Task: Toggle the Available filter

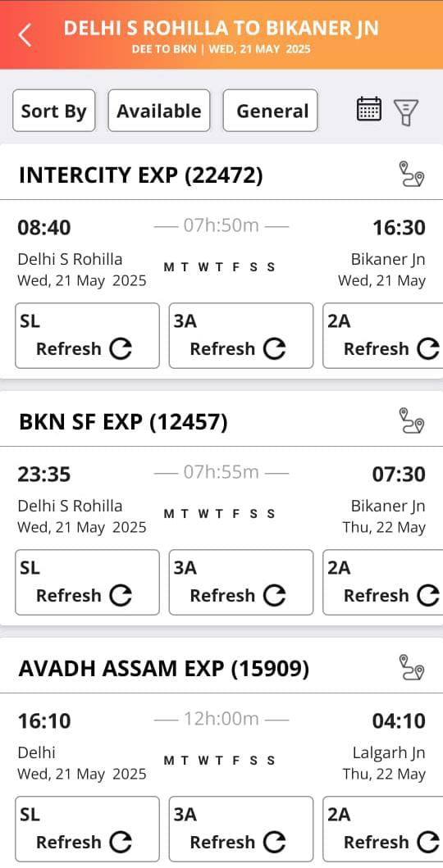Action: tap(159, 111)
